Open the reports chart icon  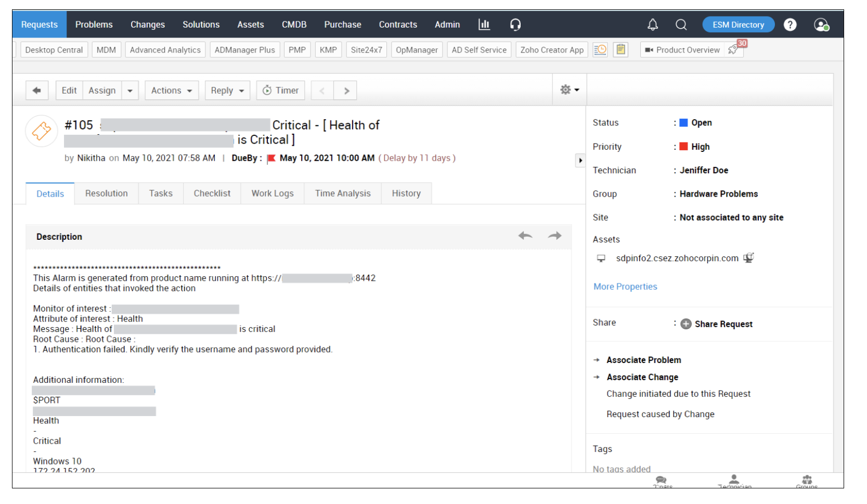point(484,24)
